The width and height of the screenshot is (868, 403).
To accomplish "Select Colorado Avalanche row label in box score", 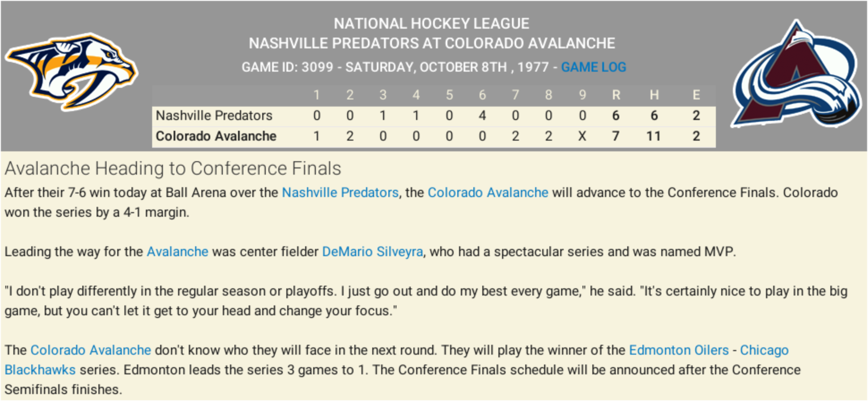I will [216, 136].
